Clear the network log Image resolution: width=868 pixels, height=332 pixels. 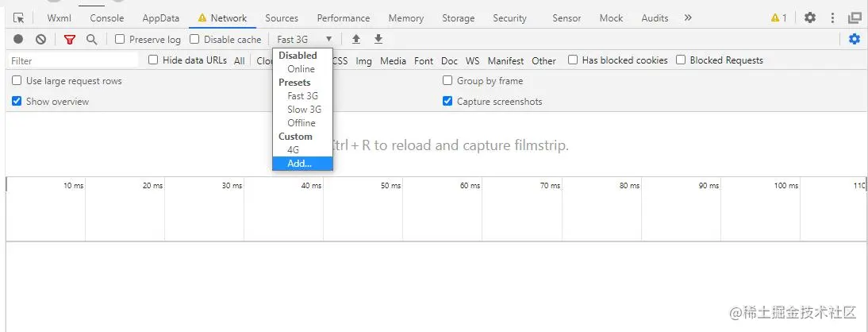tap(40, 39)
